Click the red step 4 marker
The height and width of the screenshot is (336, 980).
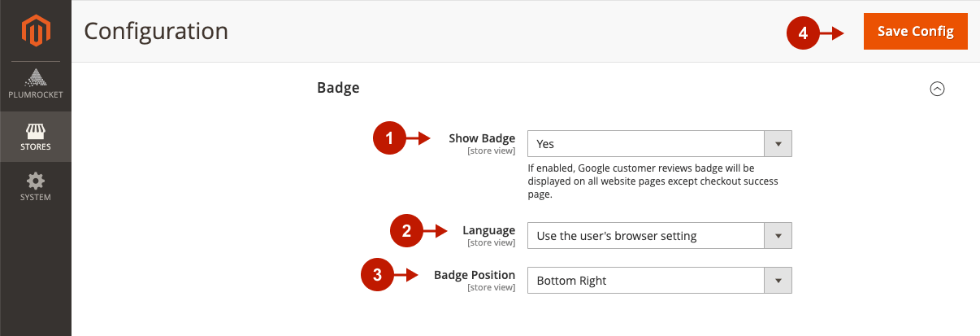803,33
